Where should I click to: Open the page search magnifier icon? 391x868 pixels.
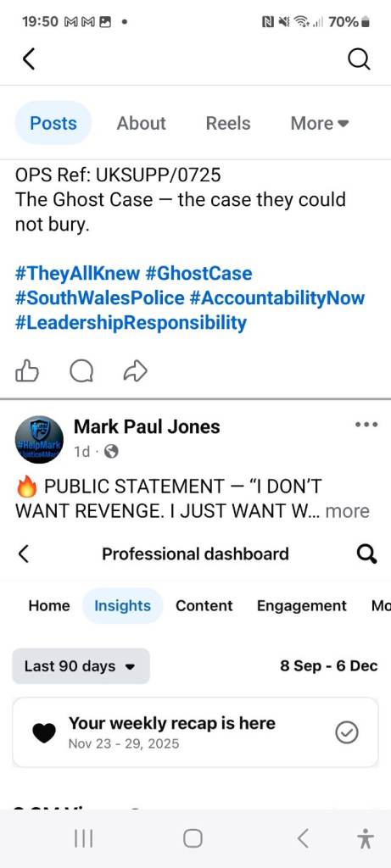(x=359, y=58)
